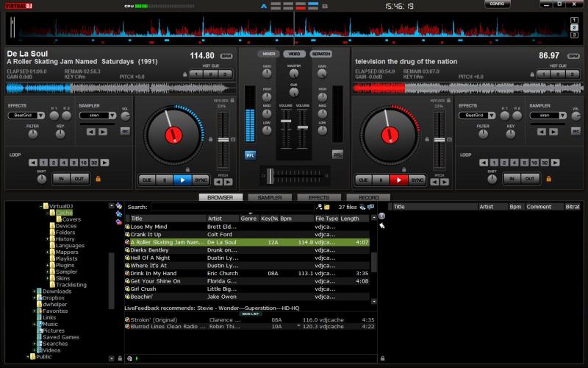This screenshot has width=588, height=368.
Task: Toggle right channel PFL headphone cue
Action: (x=337, y=155)
